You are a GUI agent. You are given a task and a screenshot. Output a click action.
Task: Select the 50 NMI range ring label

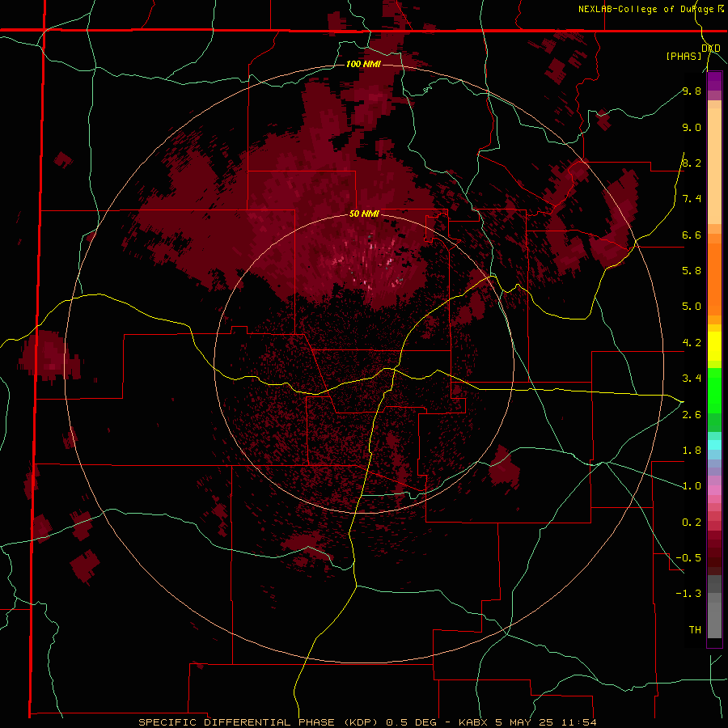coord(364,214)
